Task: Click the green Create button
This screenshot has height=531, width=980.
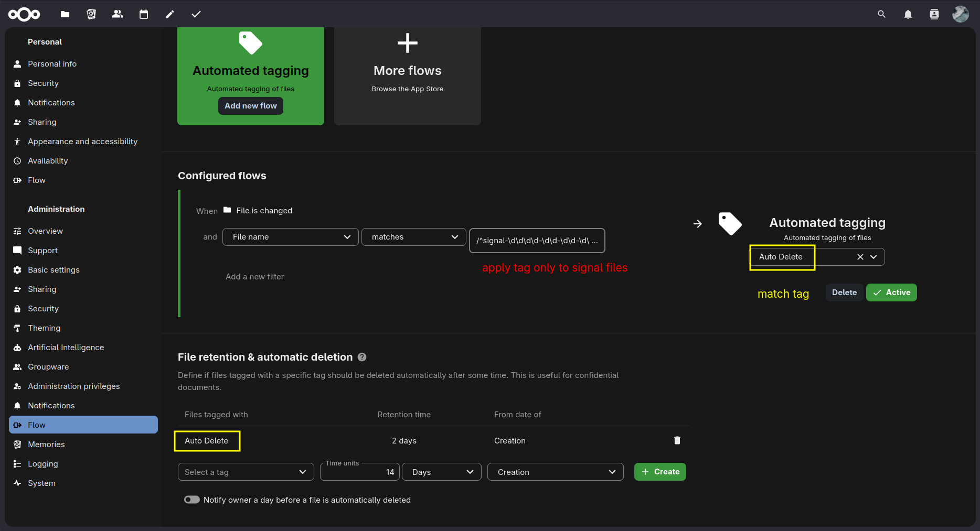Action: [660, 472]
